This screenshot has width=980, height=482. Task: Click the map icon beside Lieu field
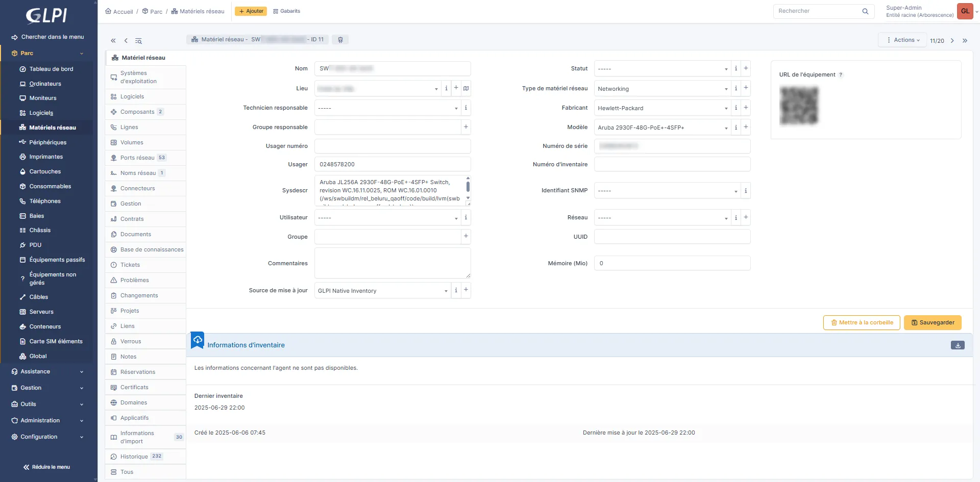pyautogui.click(x=465, y=88)
